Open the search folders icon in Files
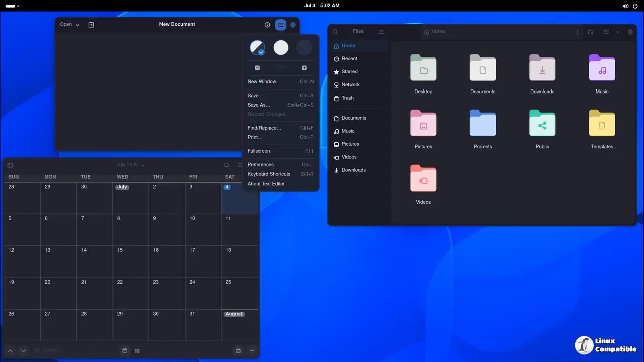 pos(591,32)
